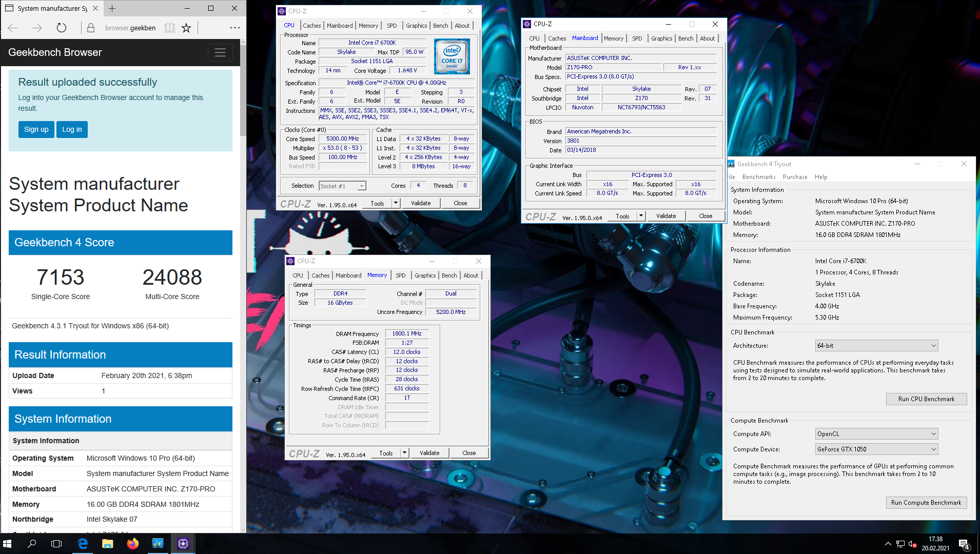Switch to Geekbench taskbar app
The image size is (980, 554).
[158, 544]
